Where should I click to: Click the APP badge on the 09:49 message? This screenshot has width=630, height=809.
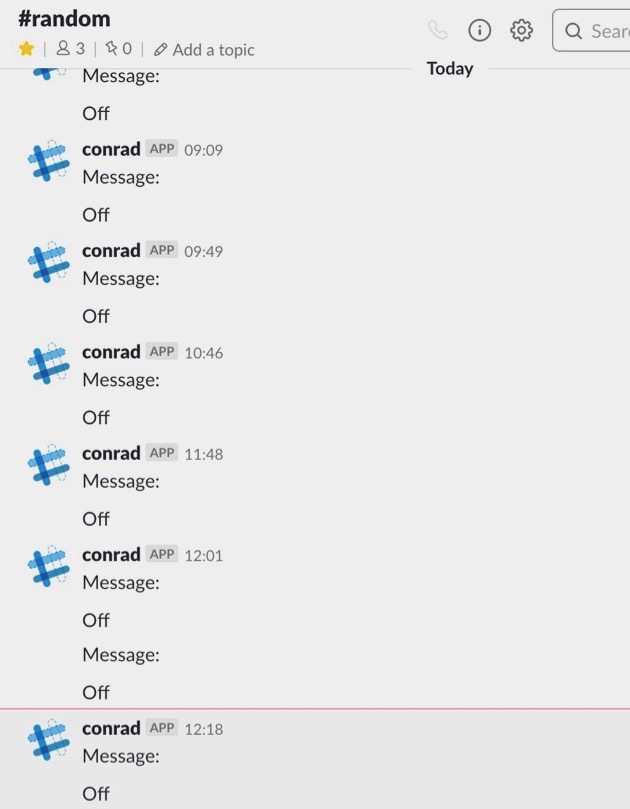[161, 250]
